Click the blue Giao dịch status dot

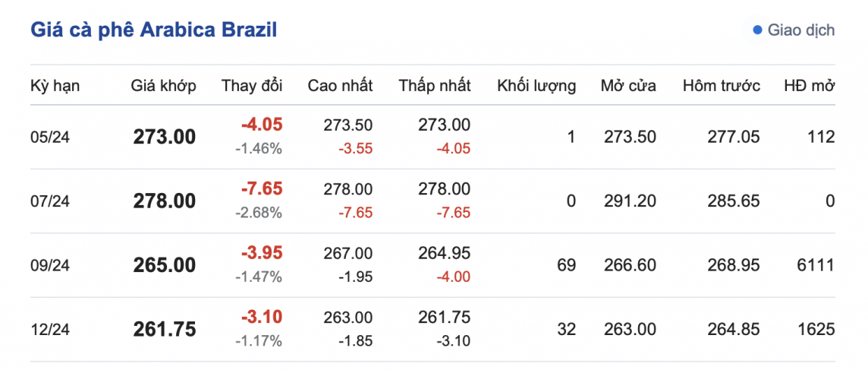(756, 30)
